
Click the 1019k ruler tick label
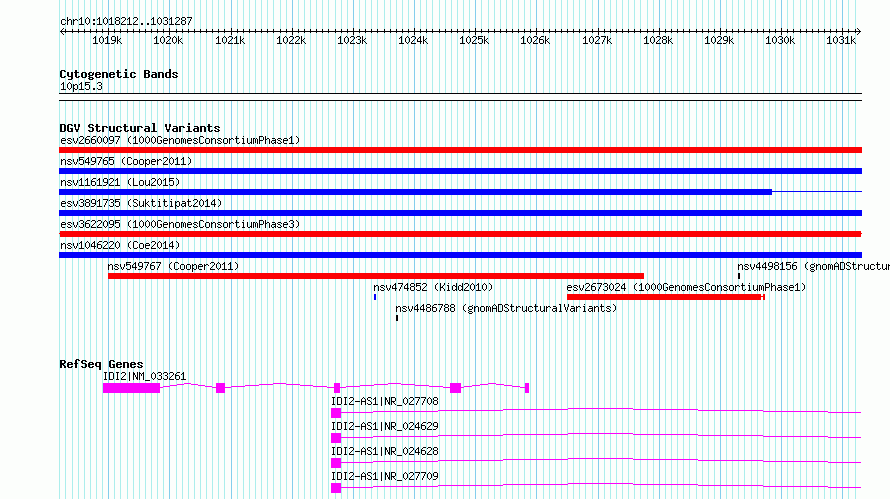pyautogui.click(x=107, y=40)
